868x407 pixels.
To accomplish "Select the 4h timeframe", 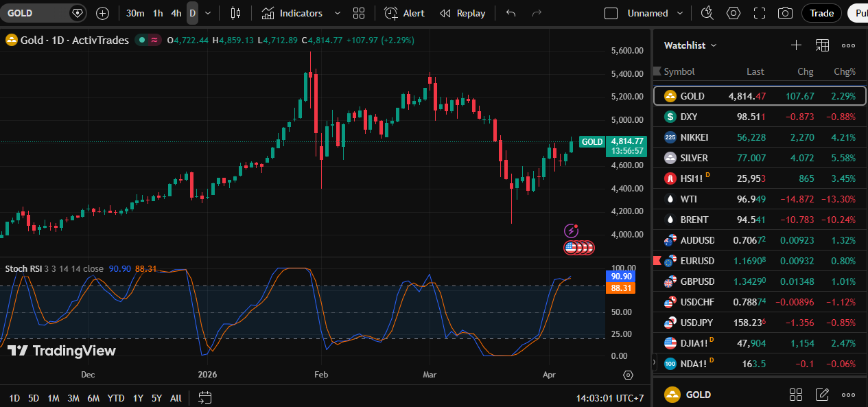I will 176,13.
